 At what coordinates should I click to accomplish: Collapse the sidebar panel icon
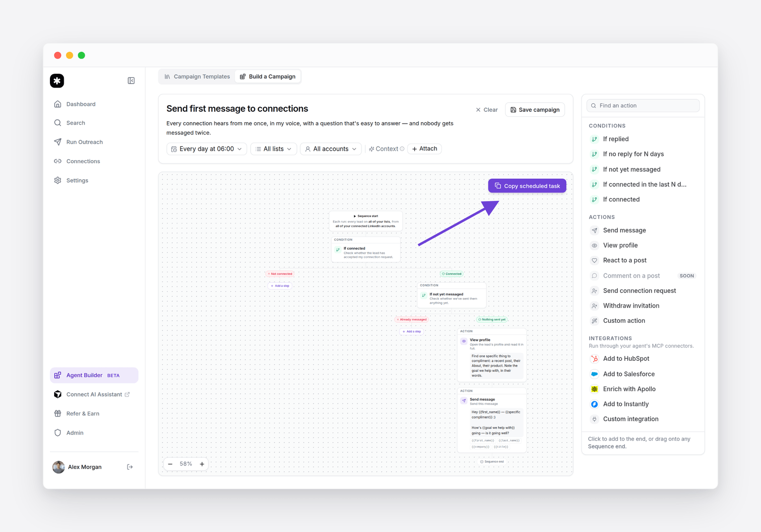[x=131, y=81]
